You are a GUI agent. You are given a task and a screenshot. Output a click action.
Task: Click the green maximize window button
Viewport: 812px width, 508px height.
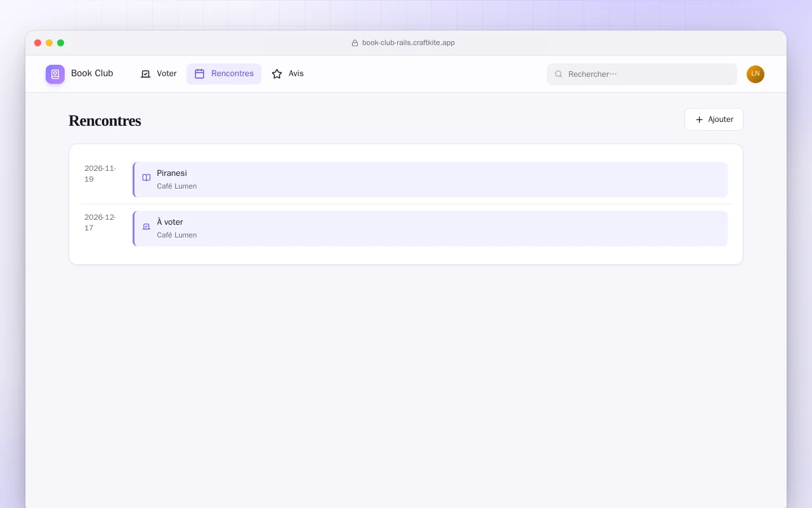pyautogui.click(x=61, y=43)
